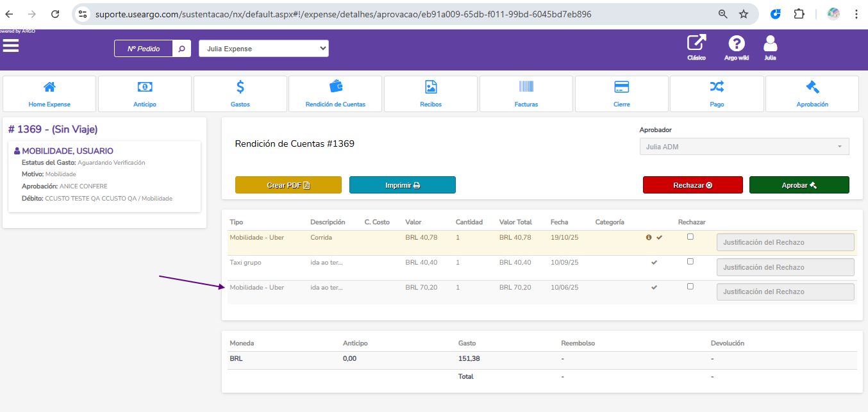868x412 pixels.
Task: Click the search magnifier beside Nº Pedido
Action: click(x=181, y=49)
